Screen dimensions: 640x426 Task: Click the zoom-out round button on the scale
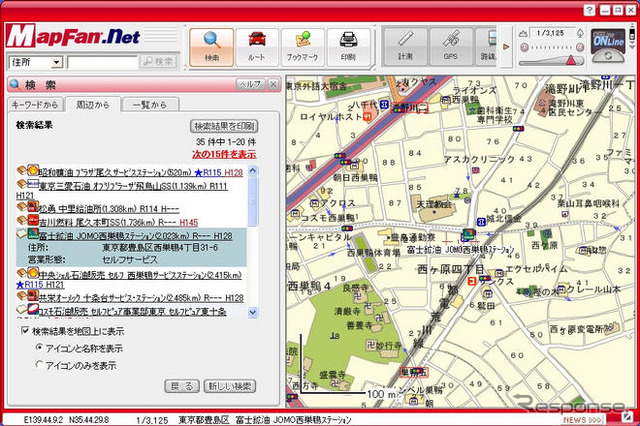click(x=524, y=47)
